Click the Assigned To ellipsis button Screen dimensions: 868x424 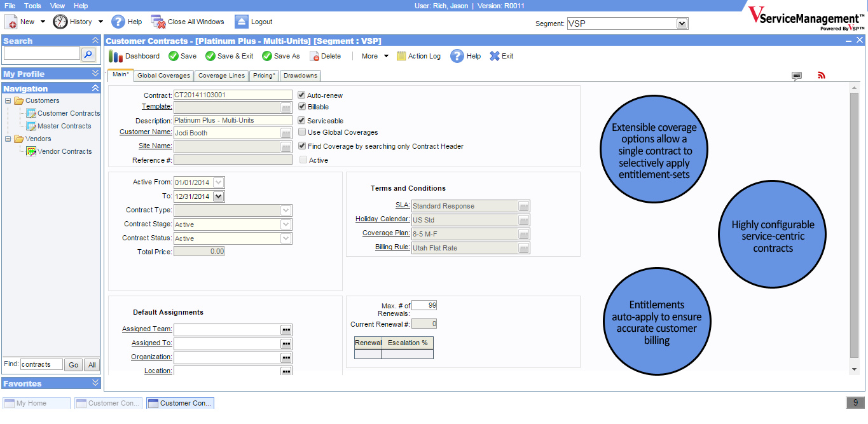tap(286, 343)
